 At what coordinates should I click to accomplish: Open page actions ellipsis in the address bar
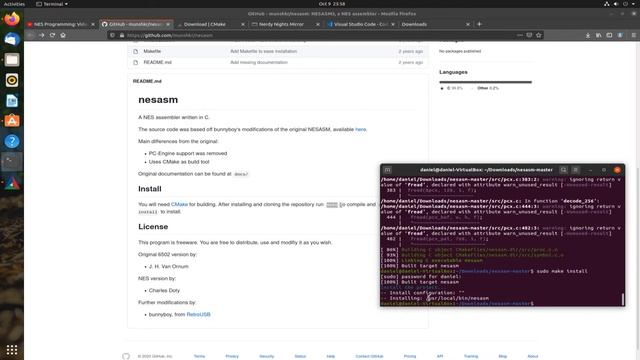[x=519, y=35]
